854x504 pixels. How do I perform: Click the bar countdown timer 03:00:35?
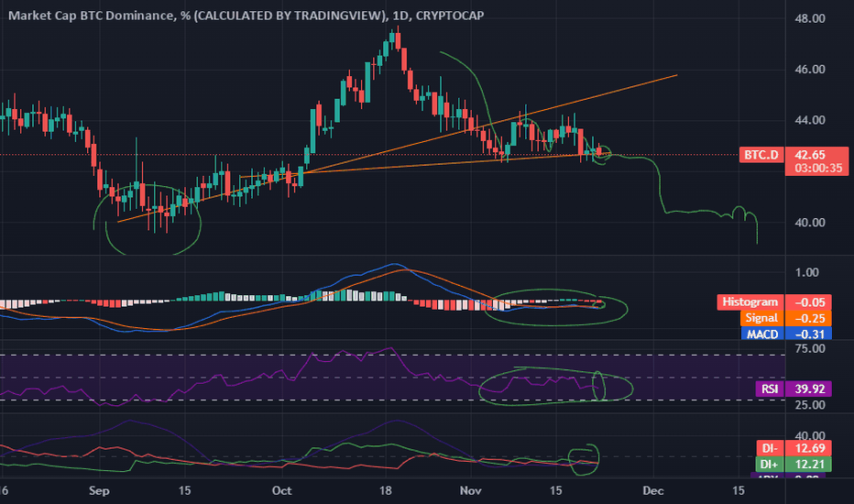tap(818, 169)
